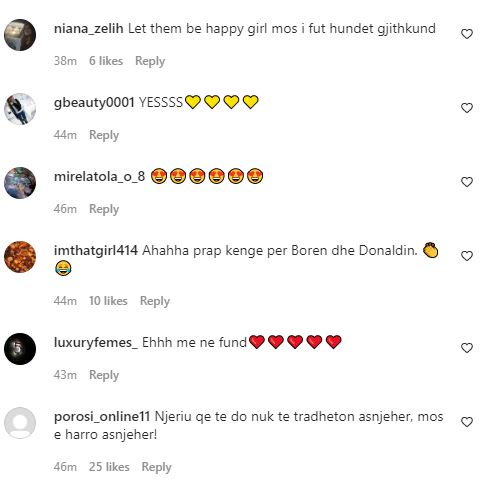The width and height of the screenshot is (482, 483).
Task: Reply to niana_zelih's comment
Action: click(x=150, y=61)
